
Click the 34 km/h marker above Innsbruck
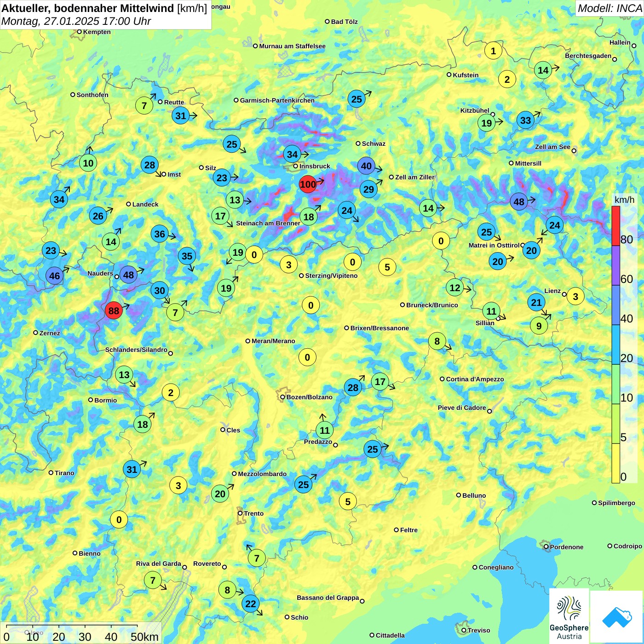pyautogui.click(x=292, y=154)
